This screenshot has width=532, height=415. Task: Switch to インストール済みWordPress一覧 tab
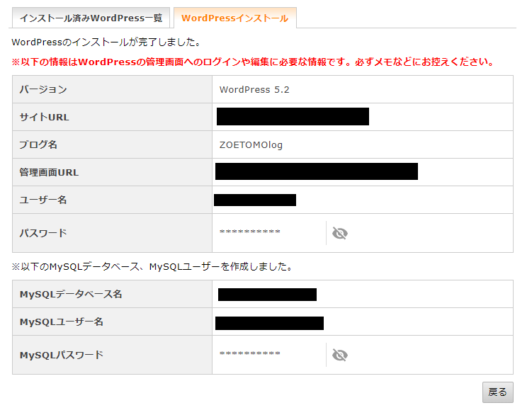[x=91, y=18]
